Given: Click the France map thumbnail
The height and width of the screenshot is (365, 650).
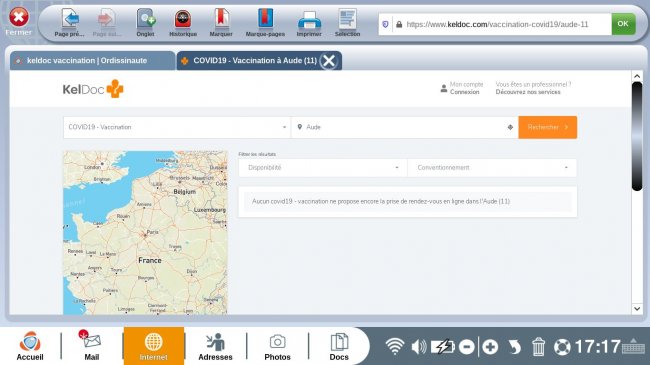Looking at the screenshot, I should click(x=145, y=232).
